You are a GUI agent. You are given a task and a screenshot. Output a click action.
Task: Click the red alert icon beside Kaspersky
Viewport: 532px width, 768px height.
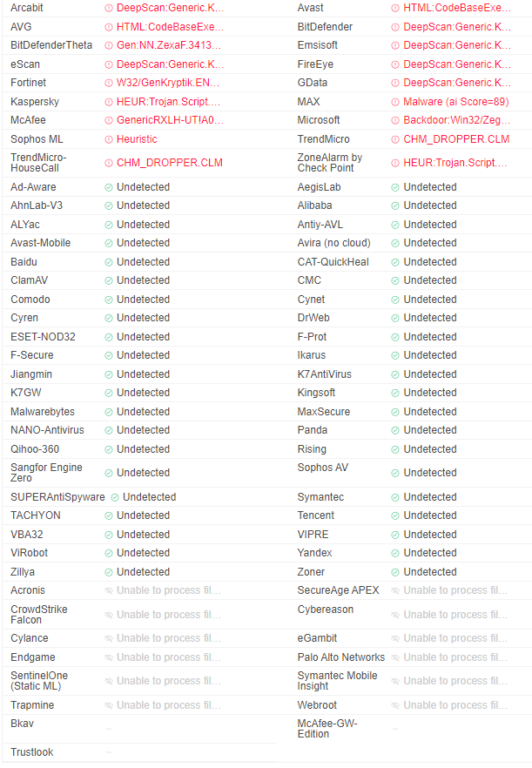coord(109,102)
